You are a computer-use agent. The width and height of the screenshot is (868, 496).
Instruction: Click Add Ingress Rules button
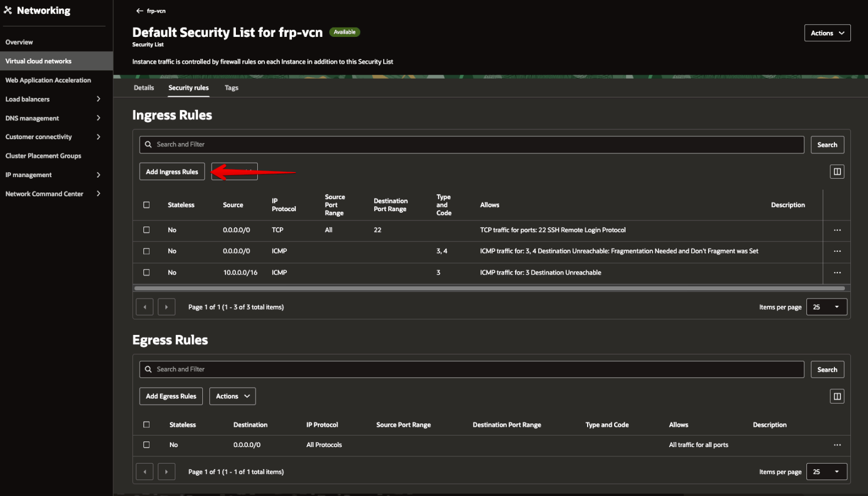pyautogui.click(x=172, y=172)
